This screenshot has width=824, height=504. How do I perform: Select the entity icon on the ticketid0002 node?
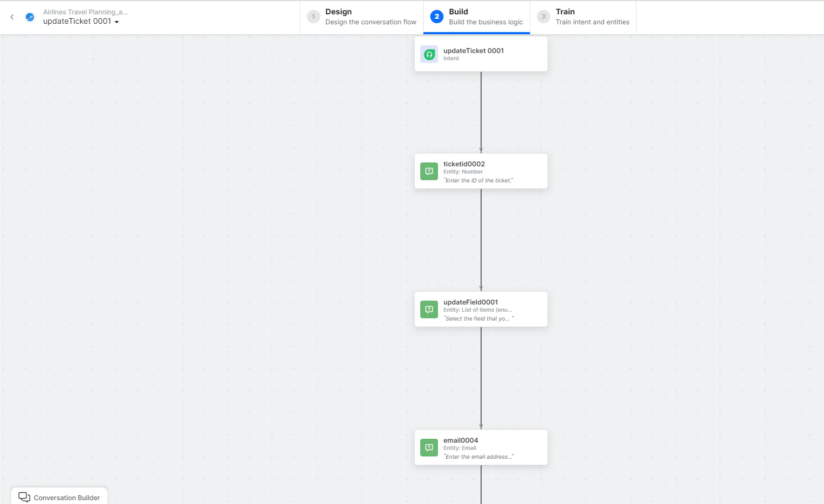[429, 171]
